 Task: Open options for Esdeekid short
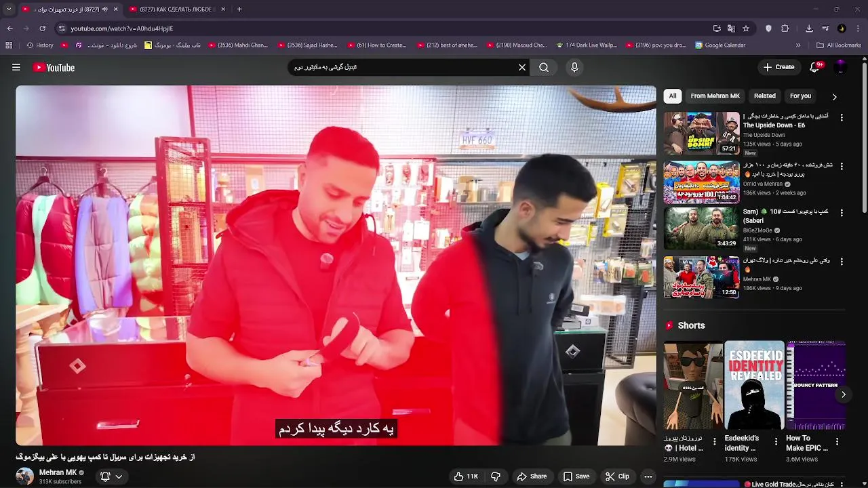click(776, 442)
